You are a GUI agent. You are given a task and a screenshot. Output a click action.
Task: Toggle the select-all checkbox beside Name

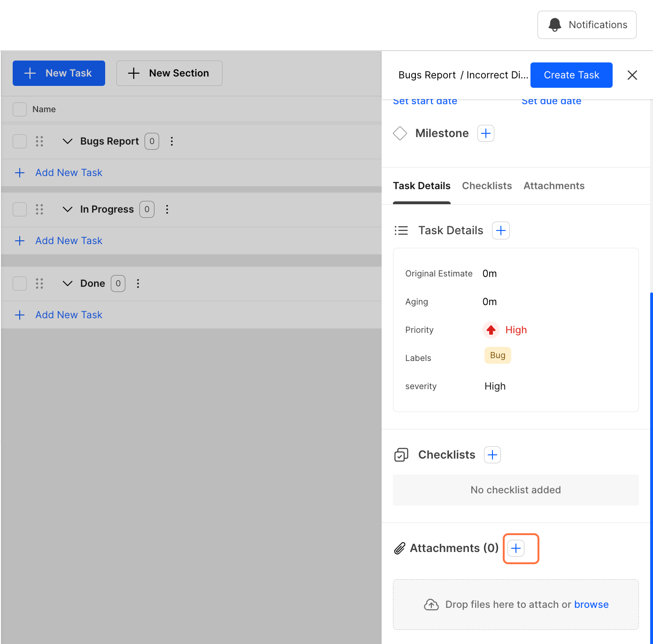tap(20, 109)
